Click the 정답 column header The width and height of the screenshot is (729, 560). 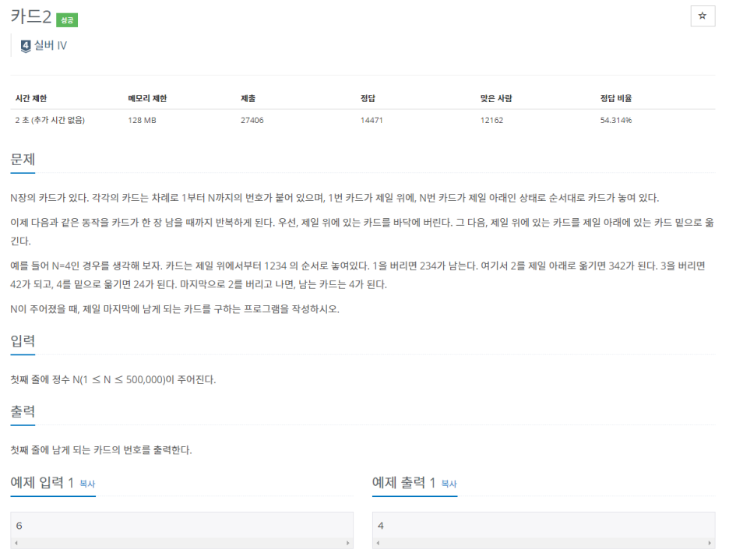pyautogui.click(x=368, y=98)
